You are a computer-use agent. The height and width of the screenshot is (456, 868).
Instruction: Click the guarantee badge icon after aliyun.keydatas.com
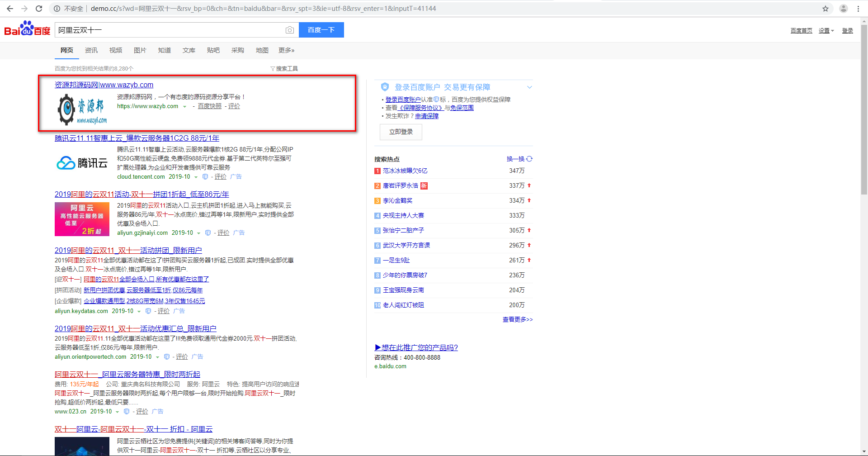point(148,311)
